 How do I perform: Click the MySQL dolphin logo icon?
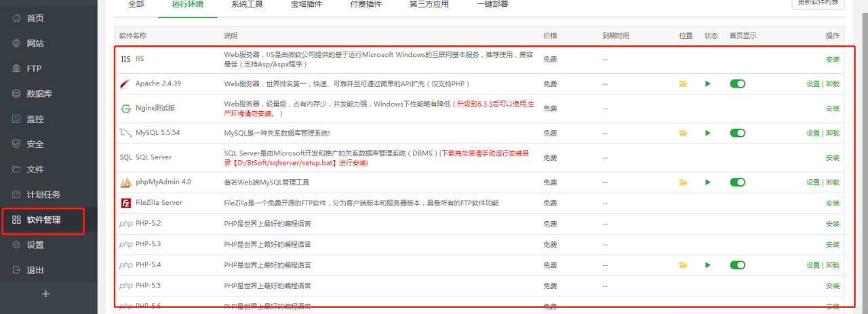[125, 133]
